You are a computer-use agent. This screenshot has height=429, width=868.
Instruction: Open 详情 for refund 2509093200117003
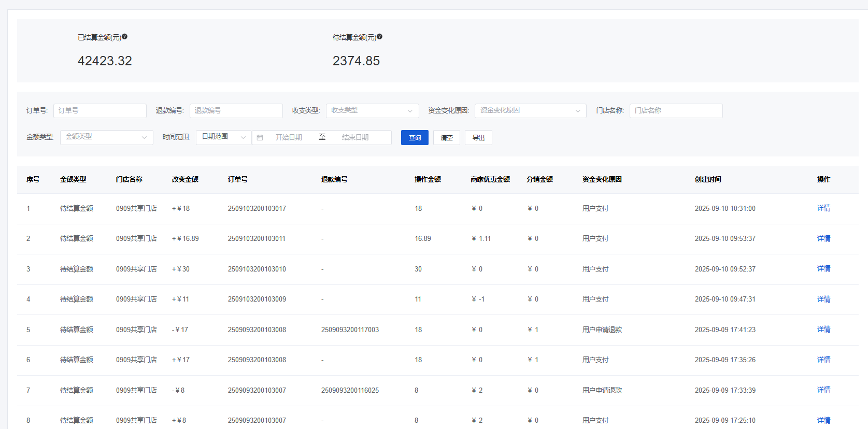tap(824, 330)
